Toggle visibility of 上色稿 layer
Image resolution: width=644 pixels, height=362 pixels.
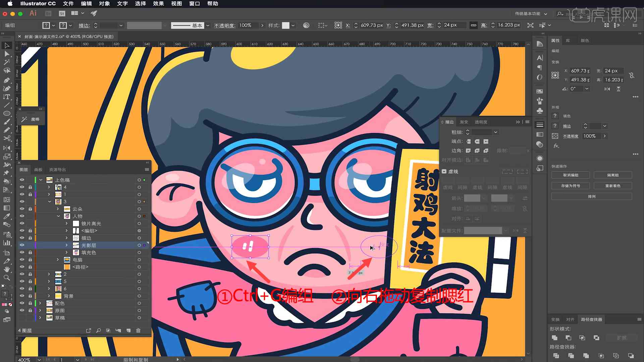22,180
